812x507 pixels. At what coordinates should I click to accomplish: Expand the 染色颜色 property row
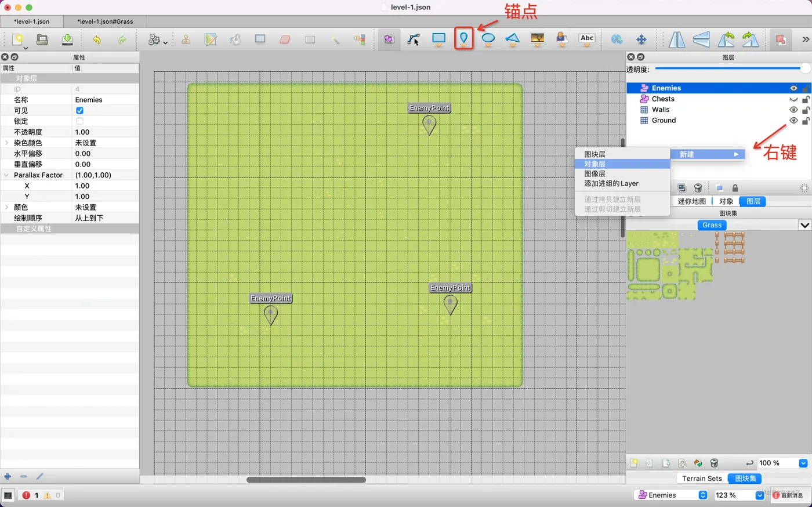(x=6, y=143)
